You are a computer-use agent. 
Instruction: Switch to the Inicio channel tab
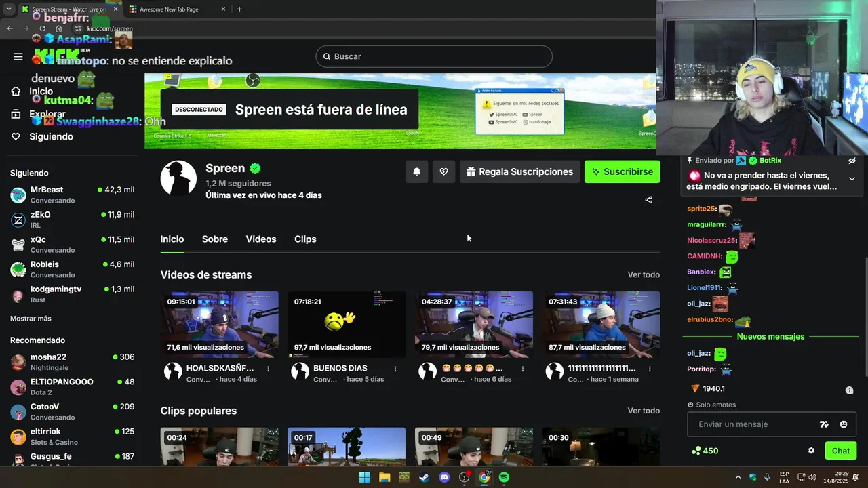coord(172,239)
